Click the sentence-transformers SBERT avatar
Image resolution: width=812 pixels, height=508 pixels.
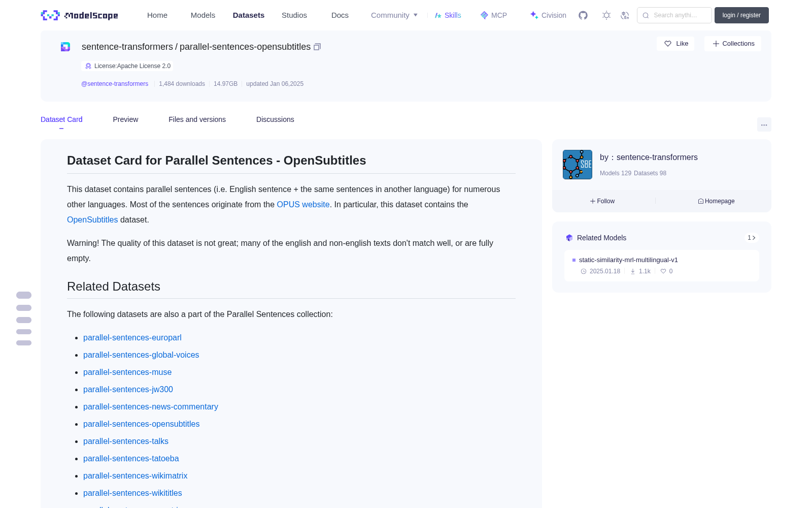[578, 165]
